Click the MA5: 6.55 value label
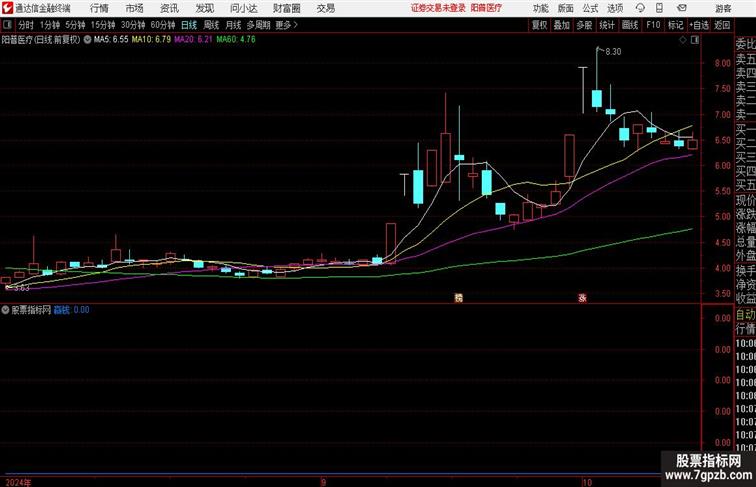The width and height of the screenshot is (756, 487). pos(111,40)
